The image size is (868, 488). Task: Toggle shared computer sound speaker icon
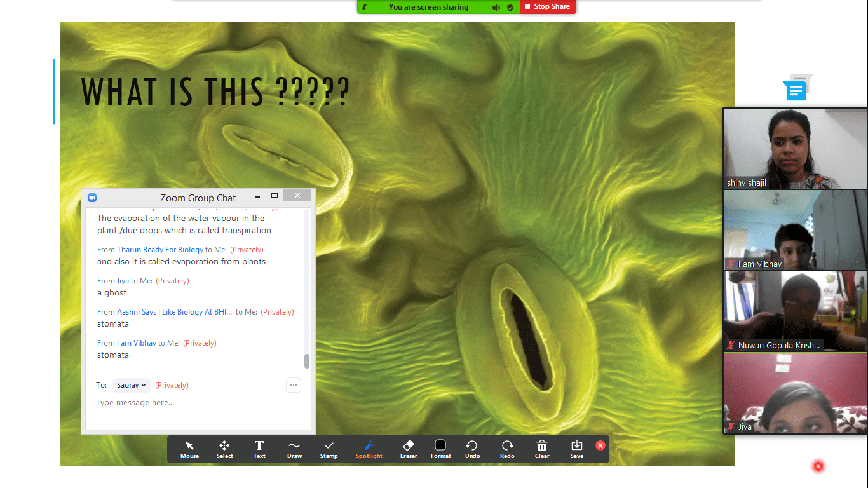coord(496,7)
